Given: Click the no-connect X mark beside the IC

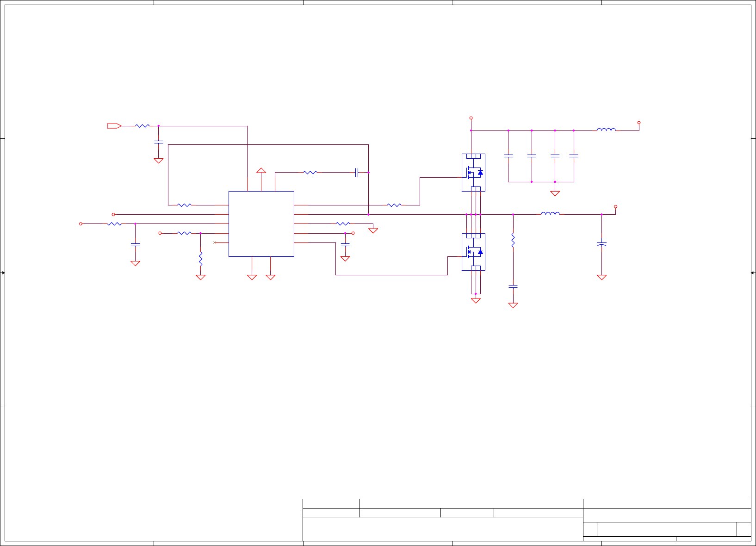Looking at the screenshot, I should 214,242.
